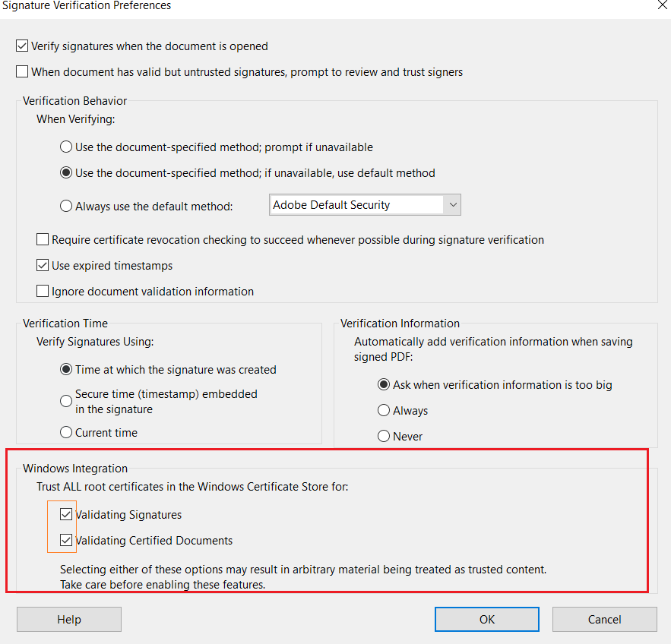Select document-specified method; prompt if unavailable

coord(66,147)
